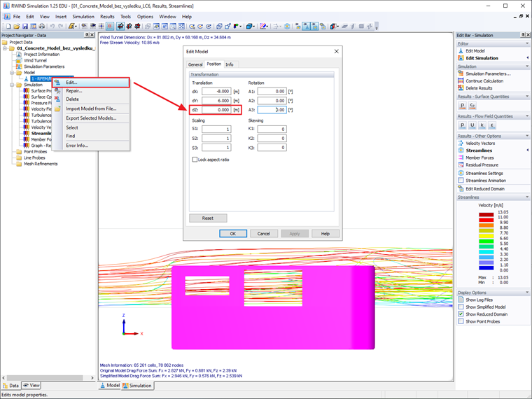Click the Edit Simulation icon in Edit Bar

461,58
